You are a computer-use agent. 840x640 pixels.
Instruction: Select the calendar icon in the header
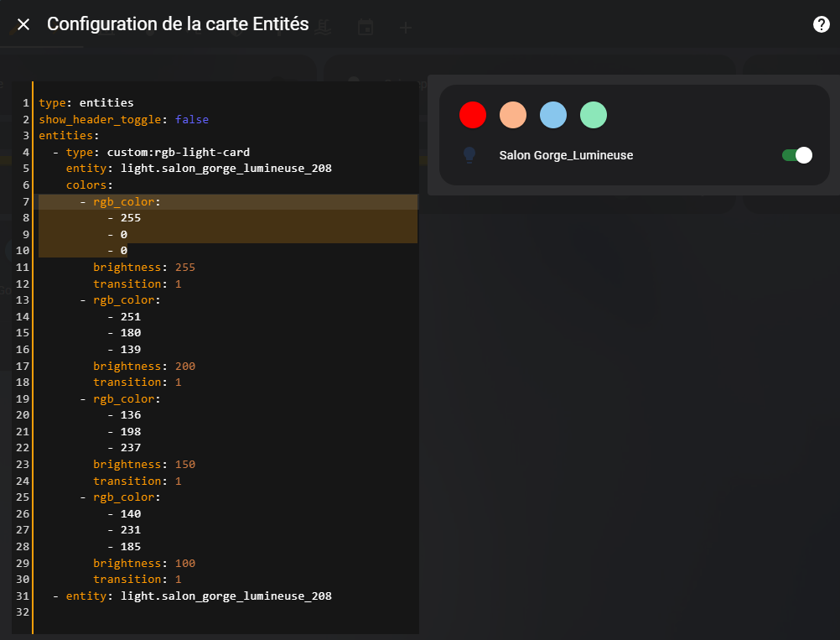365,27
